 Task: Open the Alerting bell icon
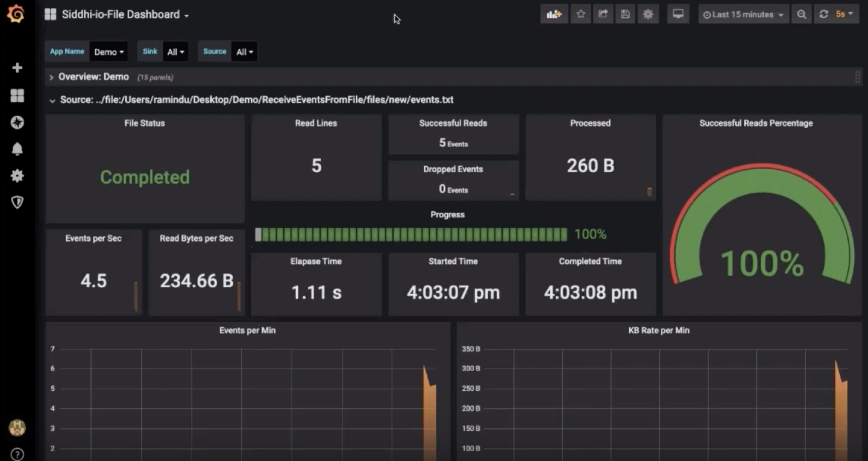pyautogui.click(x=17, y=149)
